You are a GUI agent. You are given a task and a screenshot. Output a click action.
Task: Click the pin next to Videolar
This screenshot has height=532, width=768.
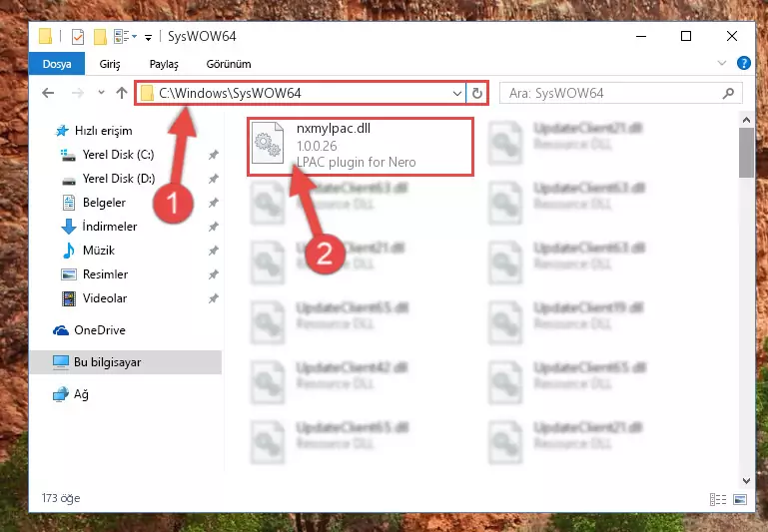coord(213,299)
